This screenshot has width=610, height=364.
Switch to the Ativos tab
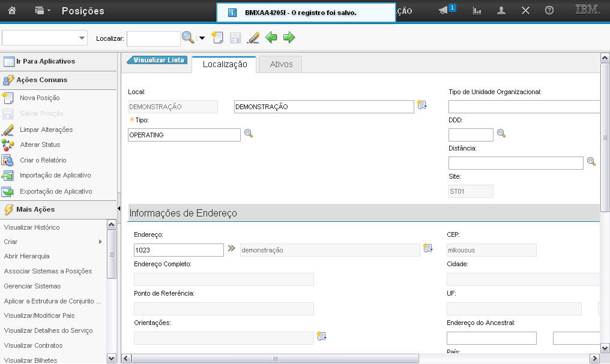pos(281,64)
